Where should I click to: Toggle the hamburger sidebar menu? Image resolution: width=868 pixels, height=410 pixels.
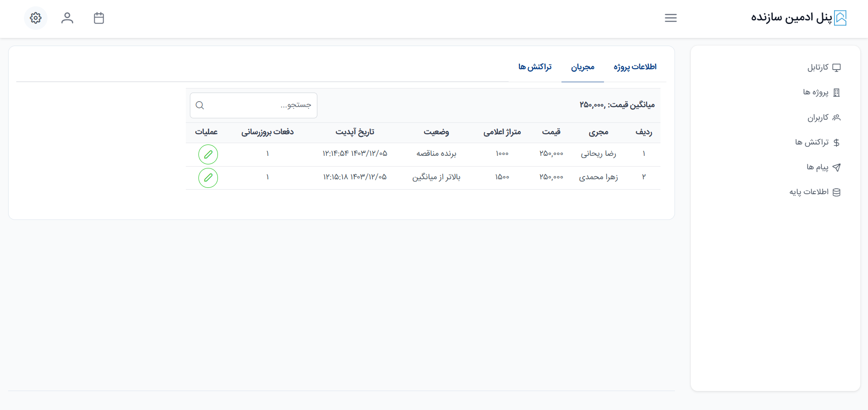point(670,18)
